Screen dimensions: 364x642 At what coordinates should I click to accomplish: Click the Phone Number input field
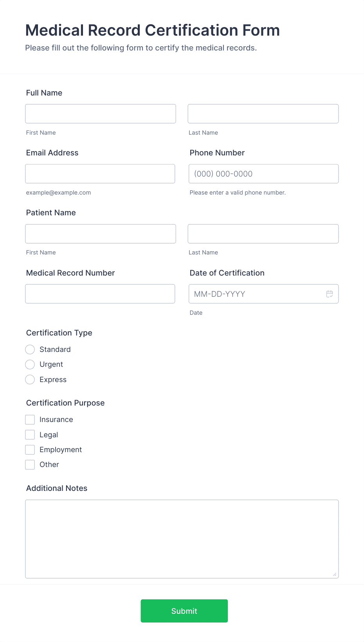[x=263, y=173]
